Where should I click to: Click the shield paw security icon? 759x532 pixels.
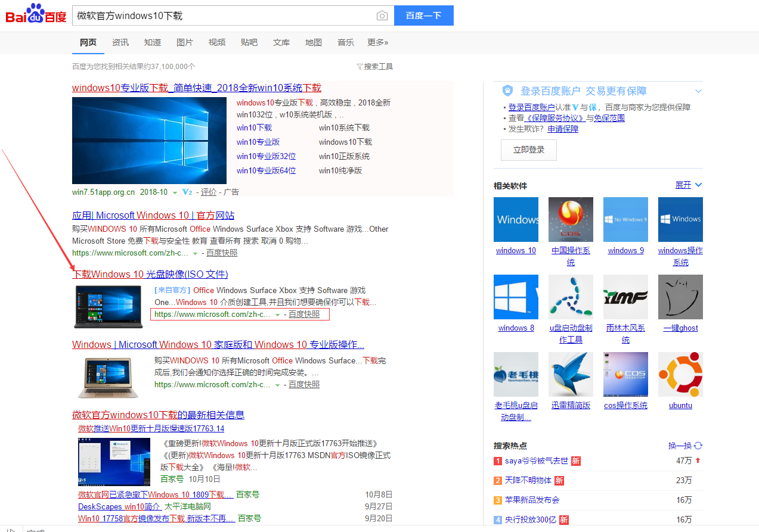point(507,91)
